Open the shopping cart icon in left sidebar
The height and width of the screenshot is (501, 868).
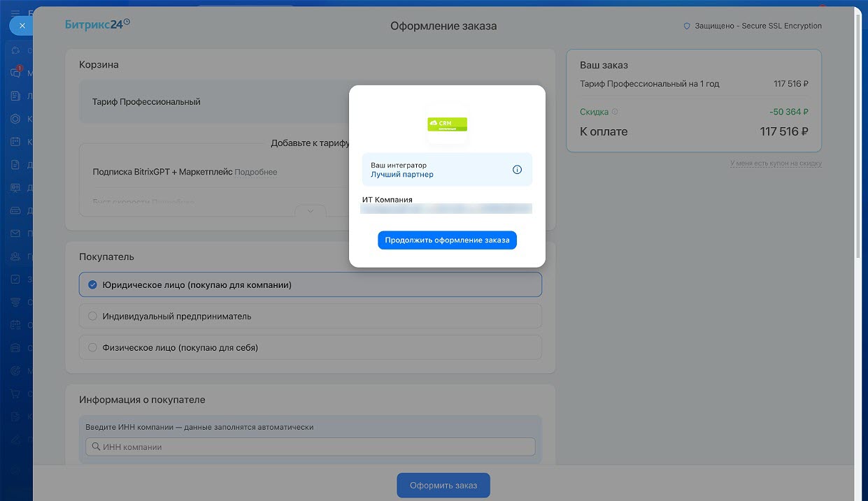(x=15, y=394)
